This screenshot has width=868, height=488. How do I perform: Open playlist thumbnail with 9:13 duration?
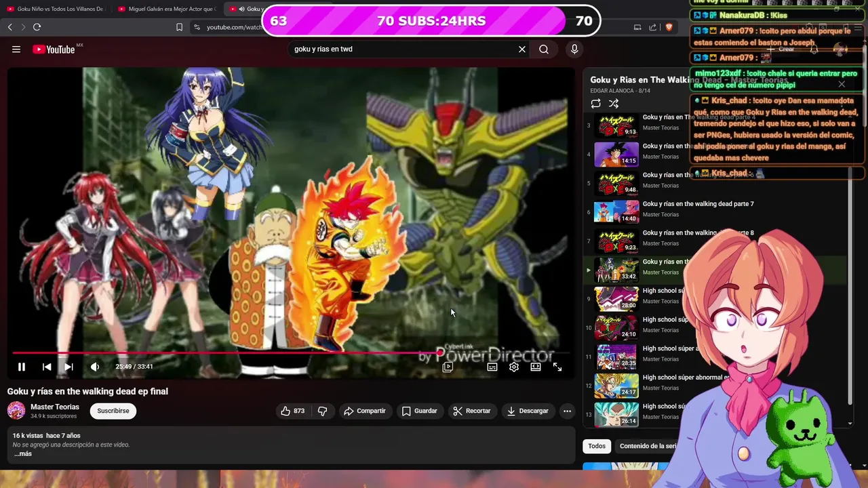[616, 125]
